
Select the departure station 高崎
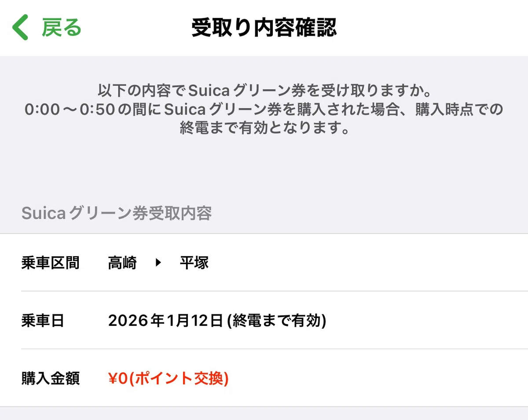[122, 263]
